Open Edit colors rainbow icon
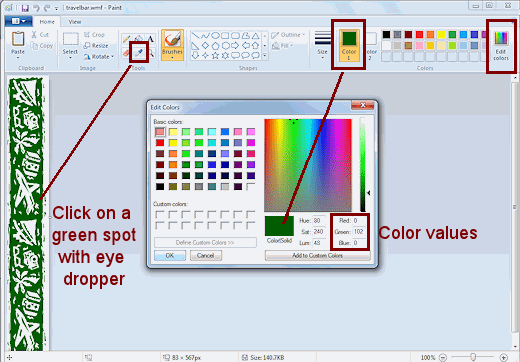The height and width of the screenshot is (362, 520). 501,38
